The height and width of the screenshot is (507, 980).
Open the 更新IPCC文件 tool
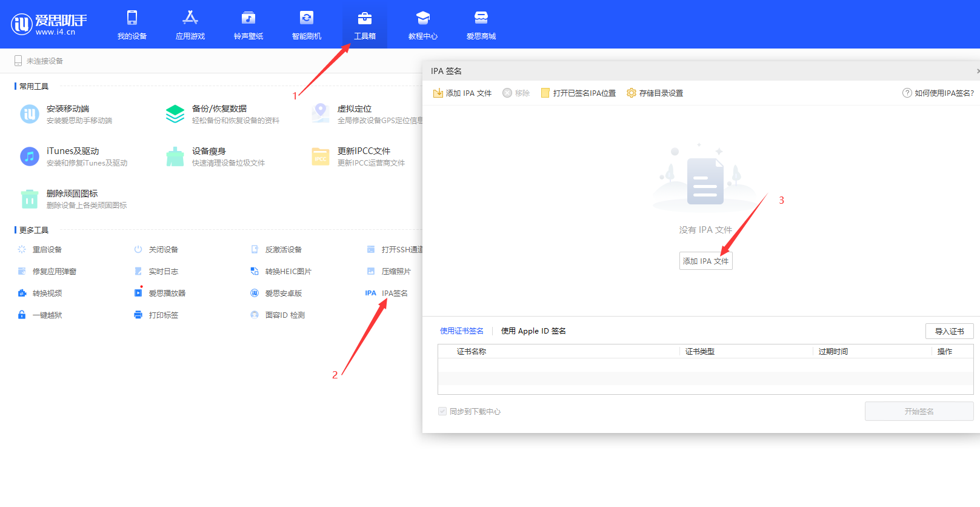pyautogui.click(x=358, y=156)
